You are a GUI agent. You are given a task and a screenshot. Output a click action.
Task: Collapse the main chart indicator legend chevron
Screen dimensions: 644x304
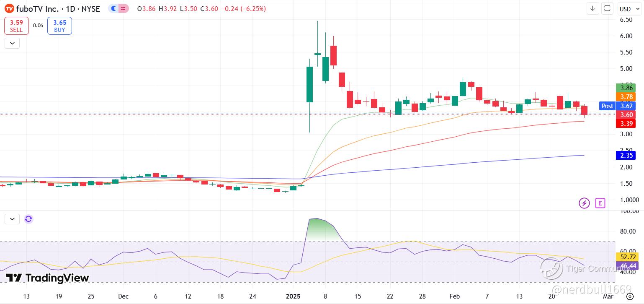pyautogui.click(x=12, y=43)
